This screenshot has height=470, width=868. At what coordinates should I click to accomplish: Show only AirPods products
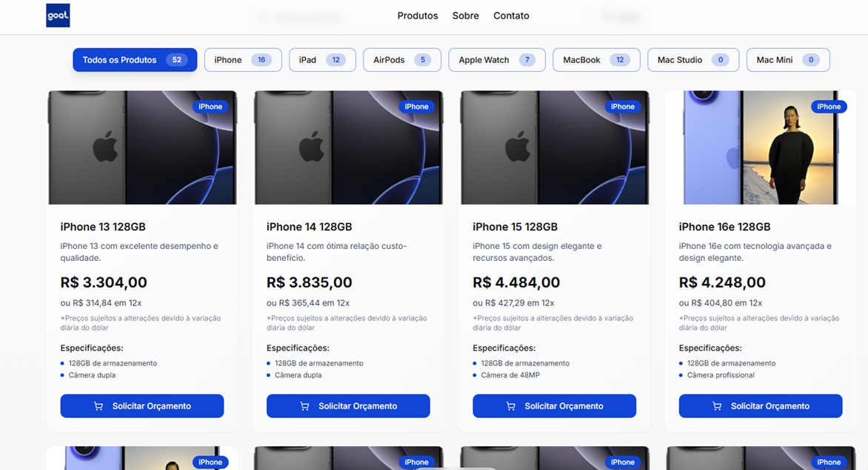click(x=402, y=60)
